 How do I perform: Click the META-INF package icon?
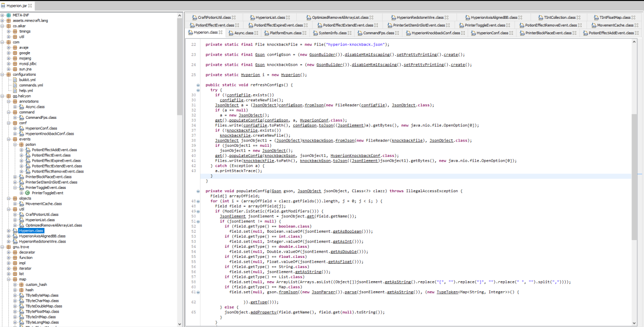pyautogui.click(x=9, y=15)
